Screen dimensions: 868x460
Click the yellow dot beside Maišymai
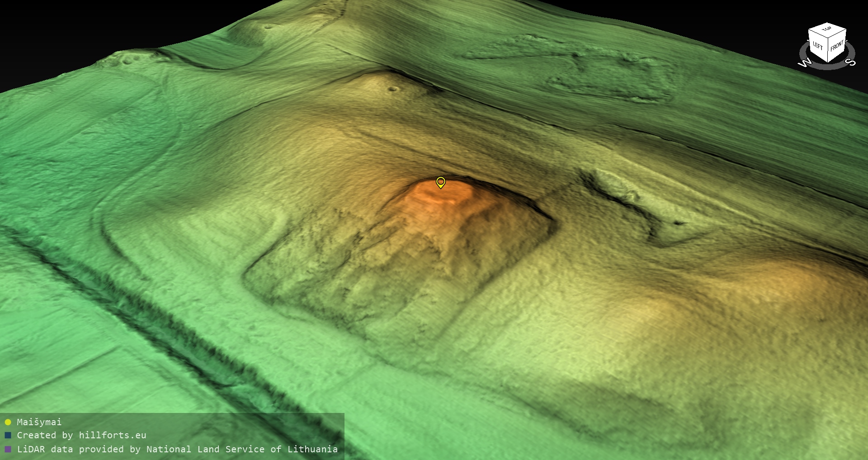pyautogui.click(x=8, y=422)
